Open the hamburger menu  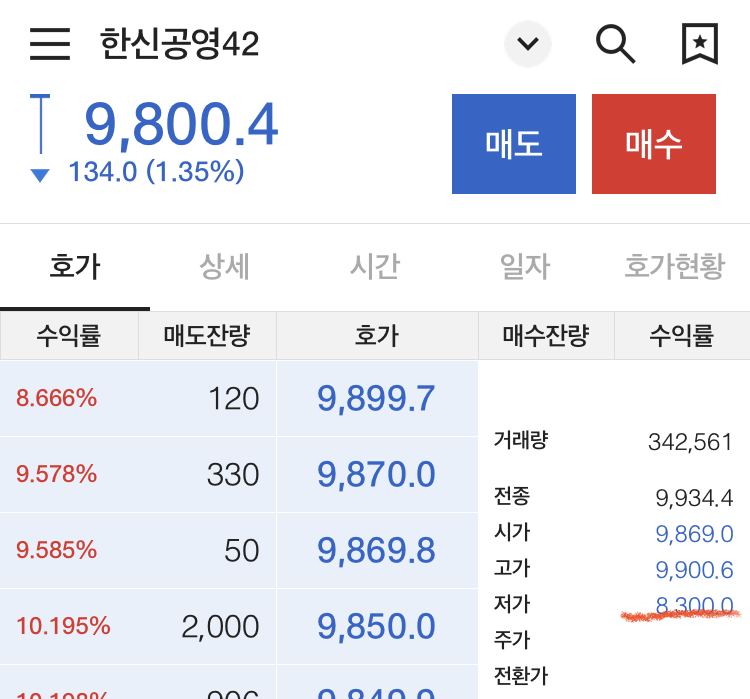(x=50, y=44)
